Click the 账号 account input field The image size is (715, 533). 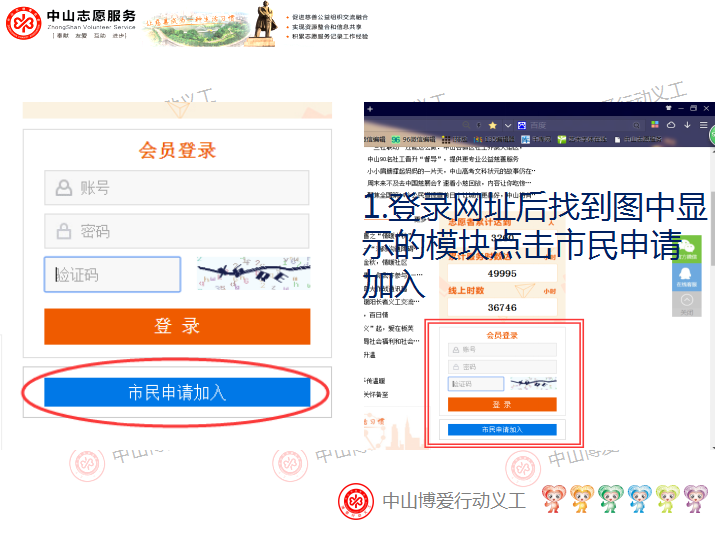[x=177, y=188]
